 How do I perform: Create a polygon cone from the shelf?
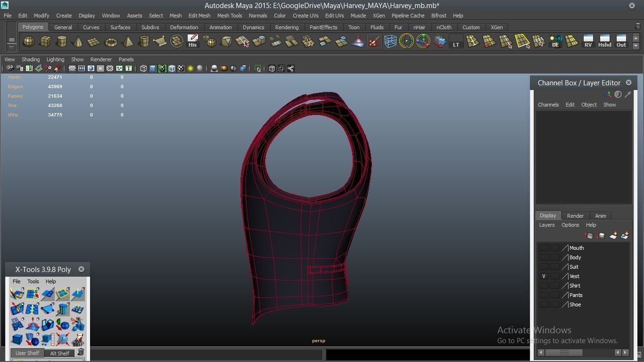78,41
